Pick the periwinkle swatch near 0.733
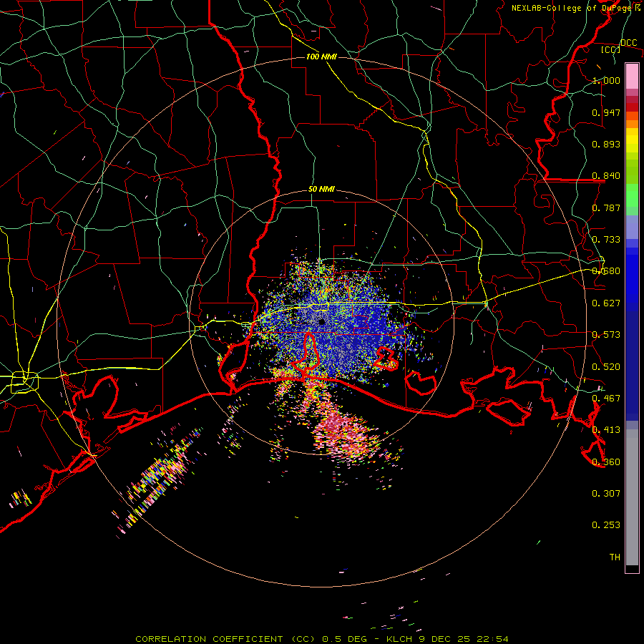Image resolution: width=644 pixels, height=644 pixels. pyautogui.click(x=632, y=227)
